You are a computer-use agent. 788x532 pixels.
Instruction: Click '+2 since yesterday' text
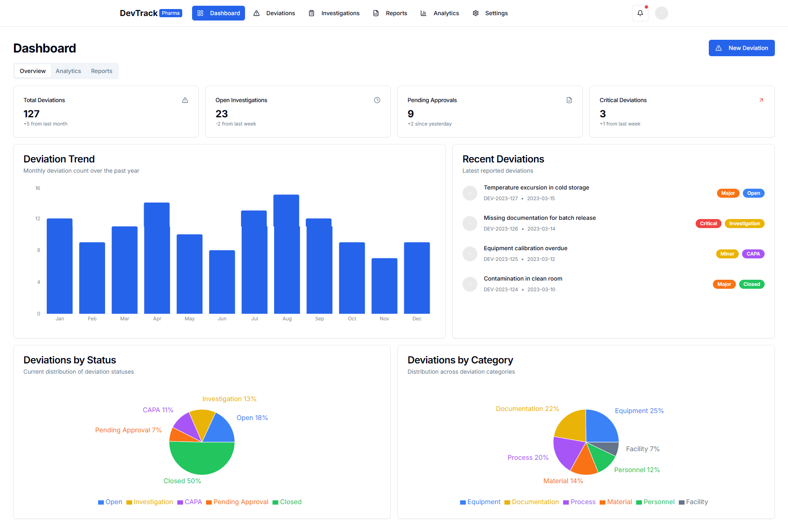(429, 124)
